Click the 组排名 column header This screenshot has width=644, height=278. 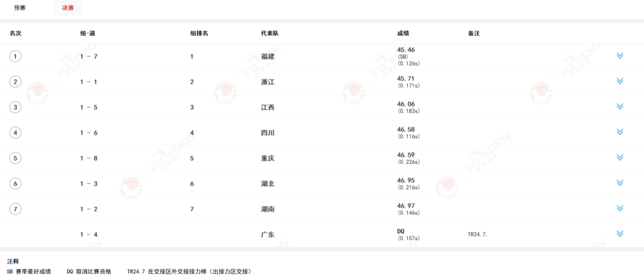[x=199, y=33]
